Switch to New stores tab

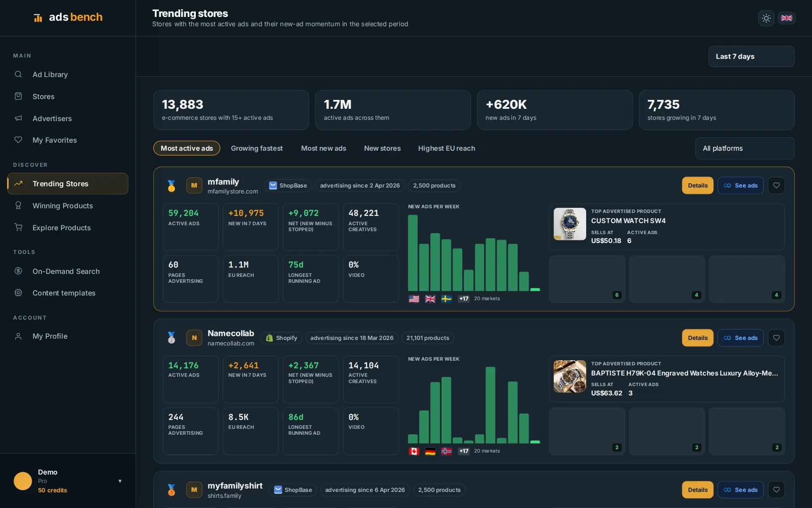(x=382, y=148)
